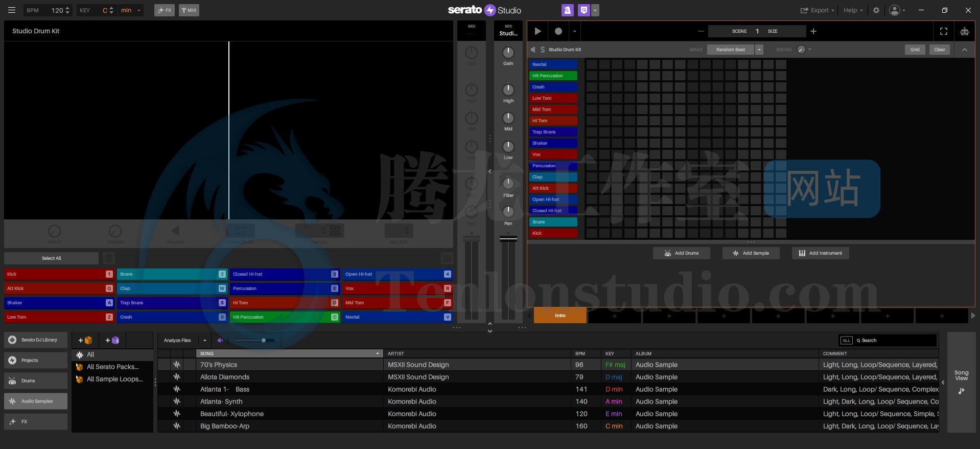Select the Drums library tab
This screenshot has width=980, height=449.
point(36,381)
